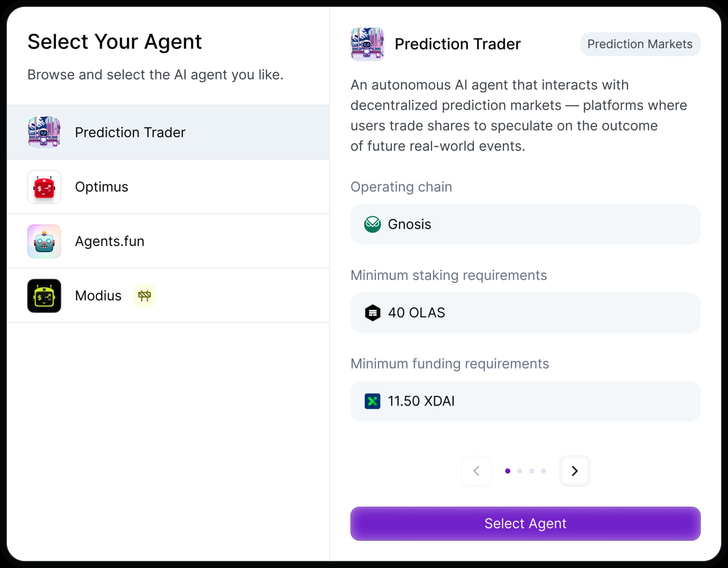The height and width of the screenshot is (568, 728).
Task: Jump to the fourth carousel dot
Action: pyautogui.click(x=543, y=471)
